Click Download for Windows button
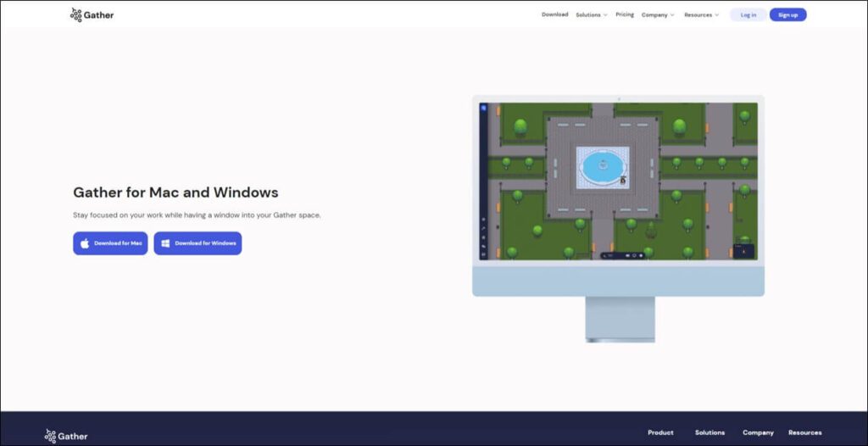The width and height of the screenshot is (868, 446). (198, 243)
